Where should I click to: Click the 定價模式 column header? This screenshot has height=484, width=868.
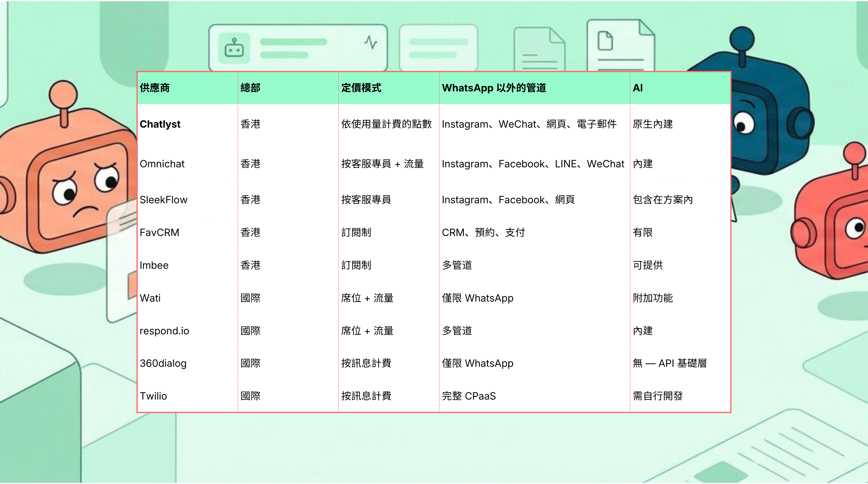[389, 88]
